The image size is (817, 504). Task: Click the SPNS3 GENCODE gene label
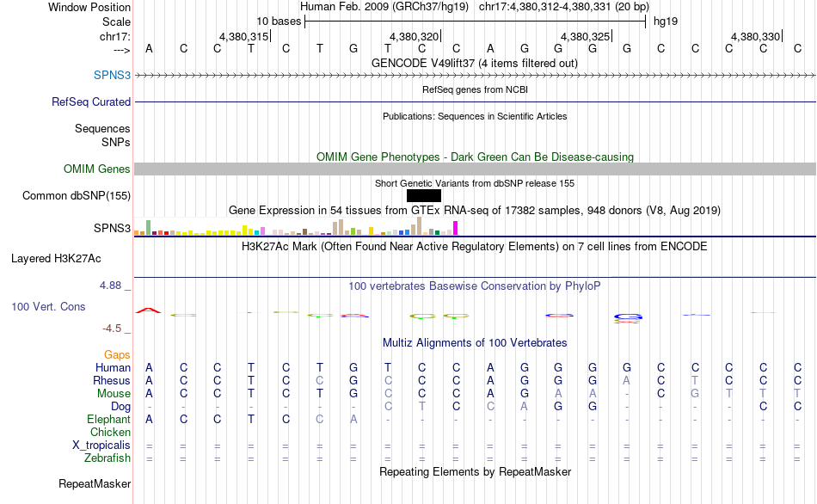coord(112,75)
